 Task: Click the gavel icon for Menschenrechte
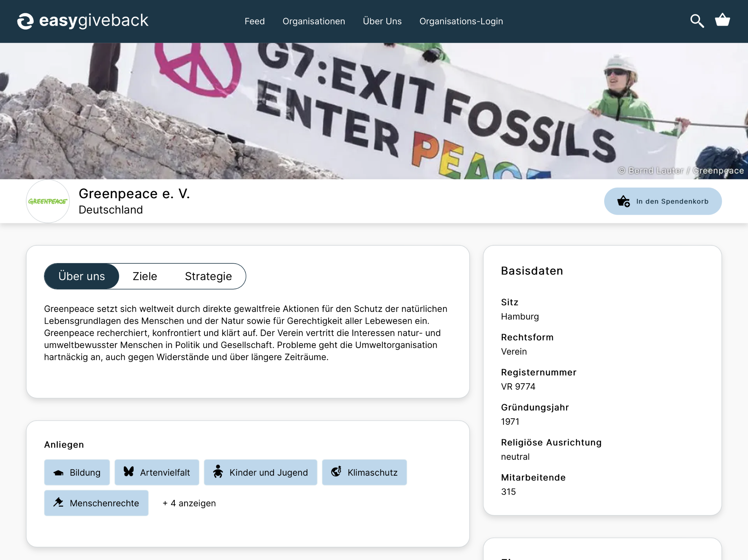pos(58,502)
